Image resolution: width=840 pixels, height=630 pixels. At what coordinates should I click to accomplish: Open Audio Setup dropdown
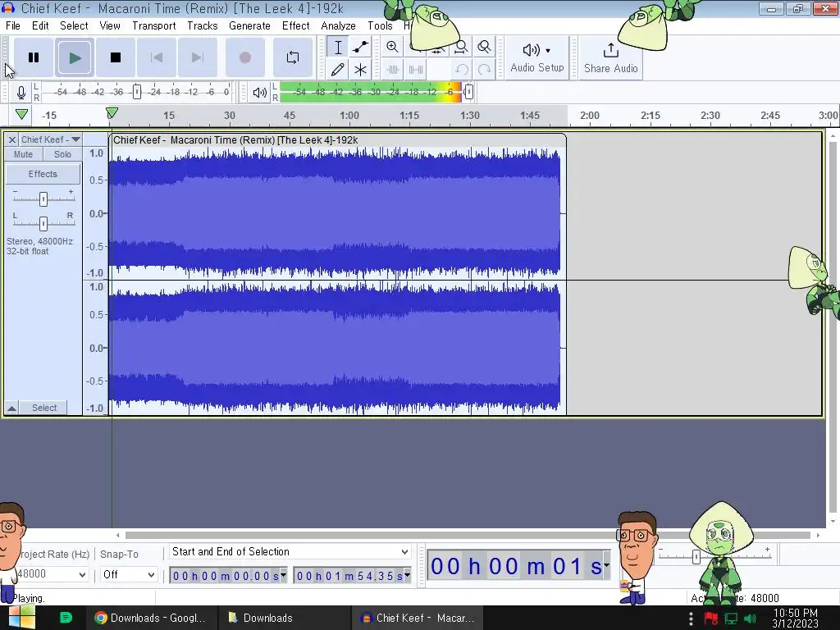point(536,58)
